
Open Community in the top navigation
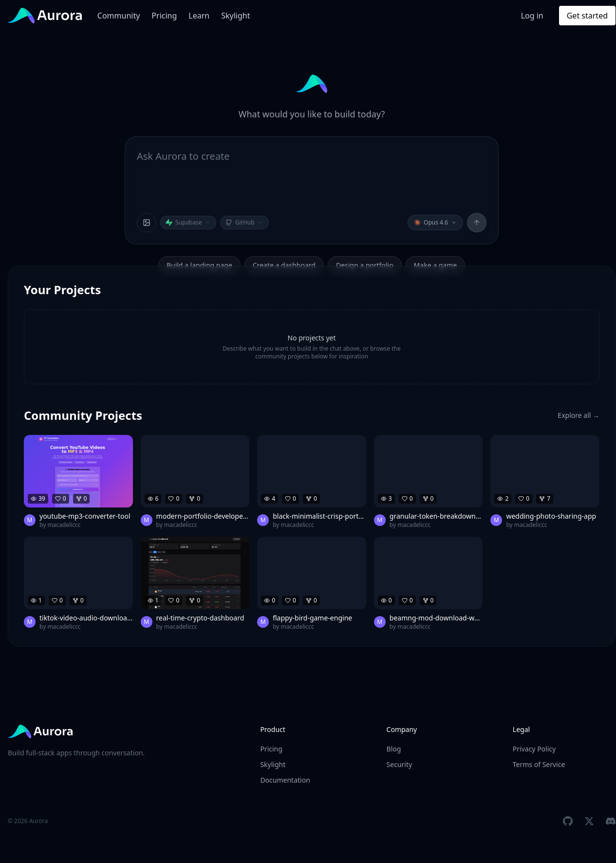click(118, 16)
